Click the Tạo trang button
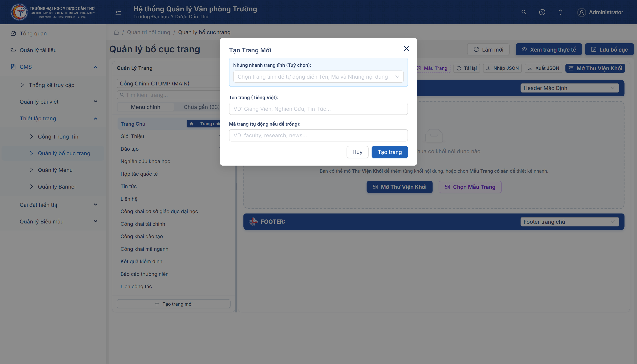637x364 pixels. (390, 152)
